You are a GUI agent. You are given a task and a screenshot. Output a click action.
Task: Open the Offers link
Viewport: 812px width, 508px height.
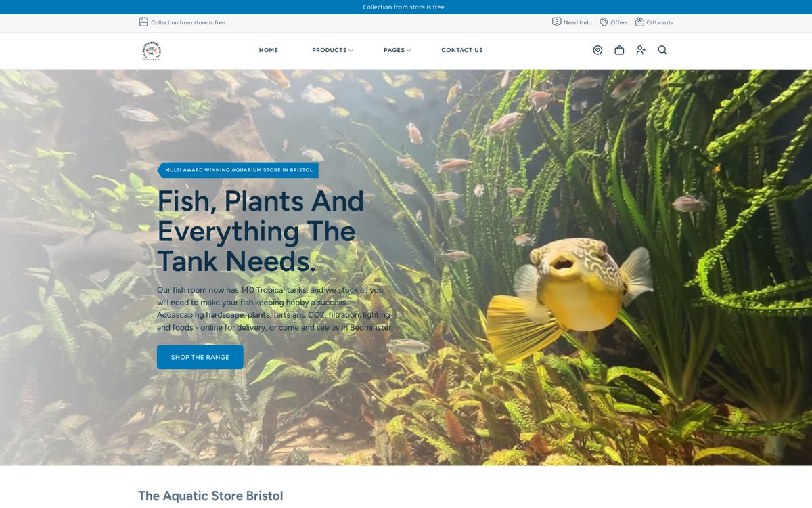click(x=619, y=22)
